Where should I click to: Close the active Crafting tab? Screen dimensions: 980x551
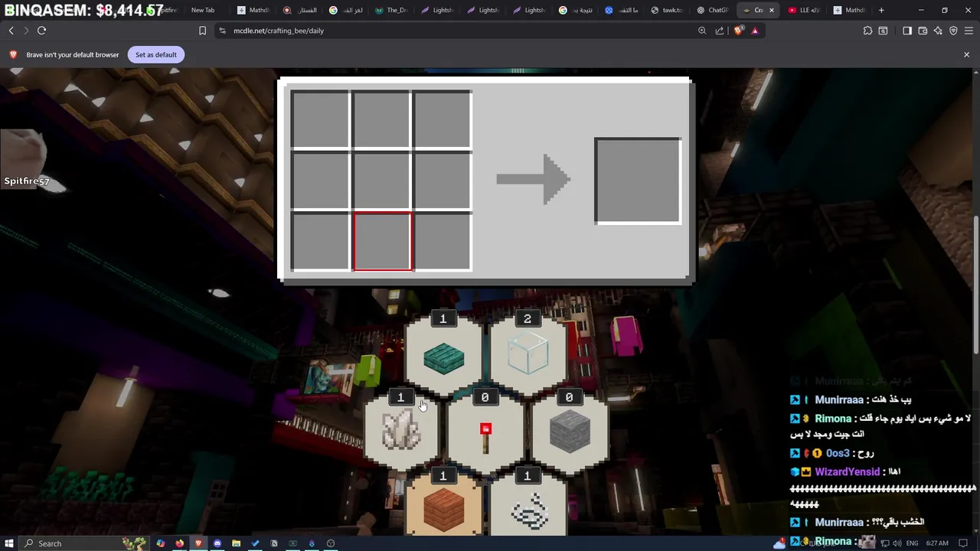[771, 10]
